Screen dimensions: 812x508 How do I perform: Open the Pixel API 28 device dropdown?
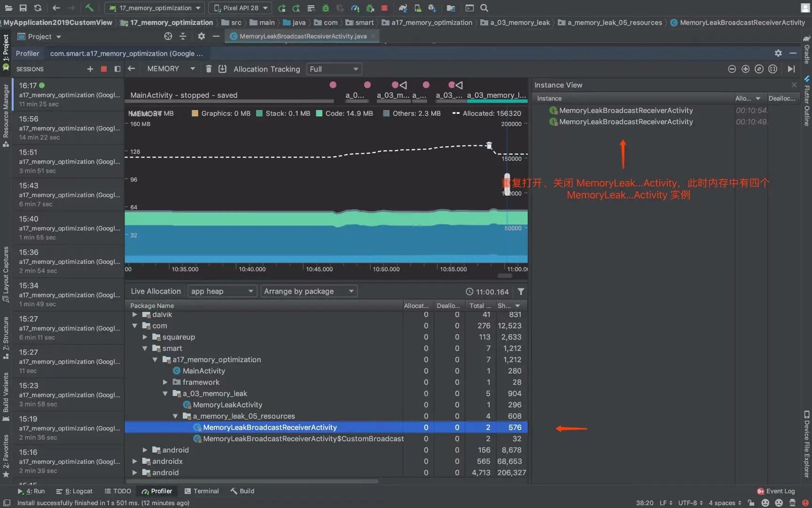click(x=240, y=8)
